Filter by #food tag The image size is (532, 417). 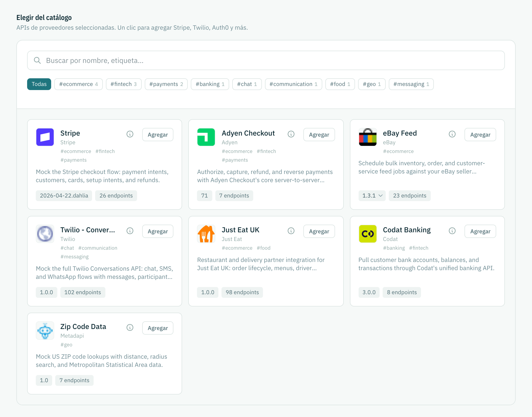click(x=340, y=84)
